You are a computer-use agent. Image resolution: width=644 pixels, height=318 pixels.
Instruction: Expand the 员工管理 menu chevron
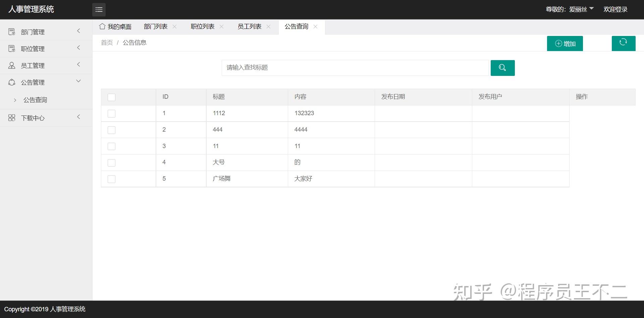pos(78,64)
